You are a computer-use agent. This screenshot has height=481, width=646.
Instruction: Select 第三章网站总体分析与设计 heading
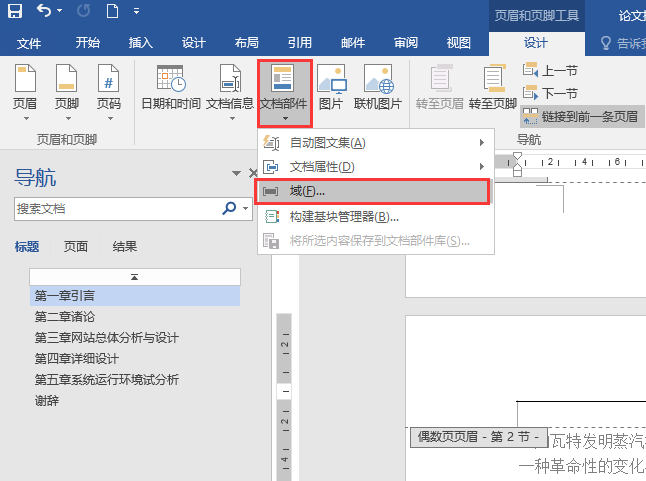106,338
